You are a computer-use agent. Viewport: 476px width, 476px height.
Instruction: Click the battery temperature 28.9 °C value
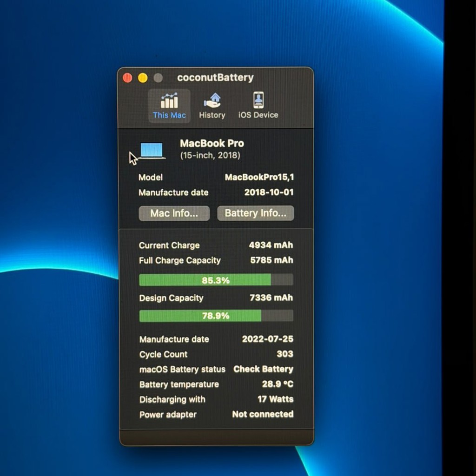coord(278,384)
